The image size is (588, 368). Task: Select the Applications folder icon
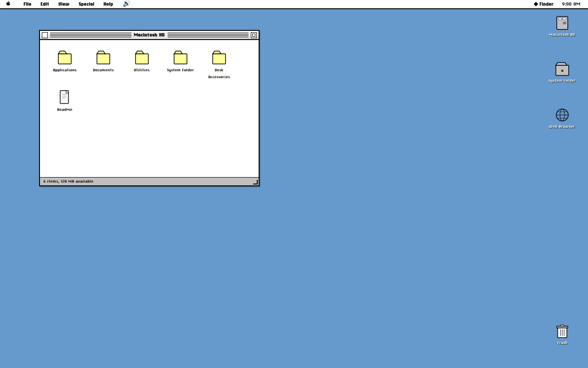tap(65, 57)
